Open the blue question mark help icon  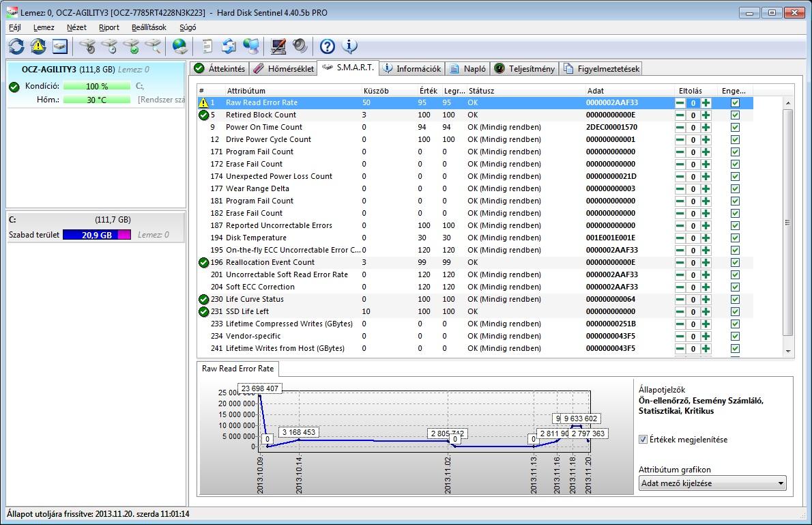pyautogui.click(x=328, y=46)
